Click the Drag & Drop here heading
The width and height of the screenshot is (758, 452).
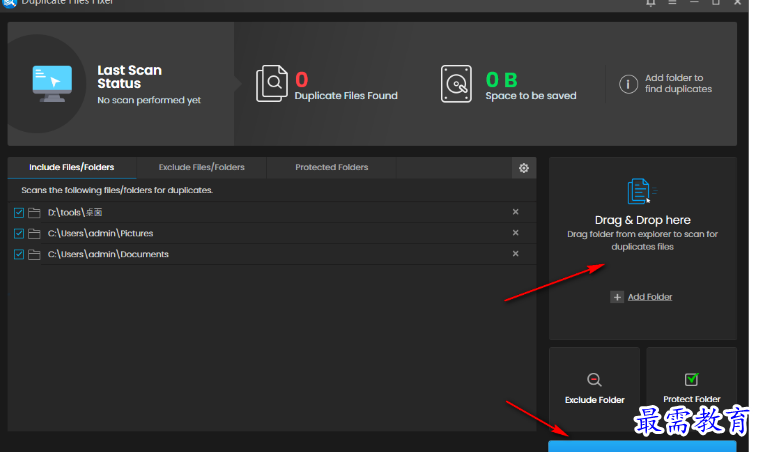642,220
